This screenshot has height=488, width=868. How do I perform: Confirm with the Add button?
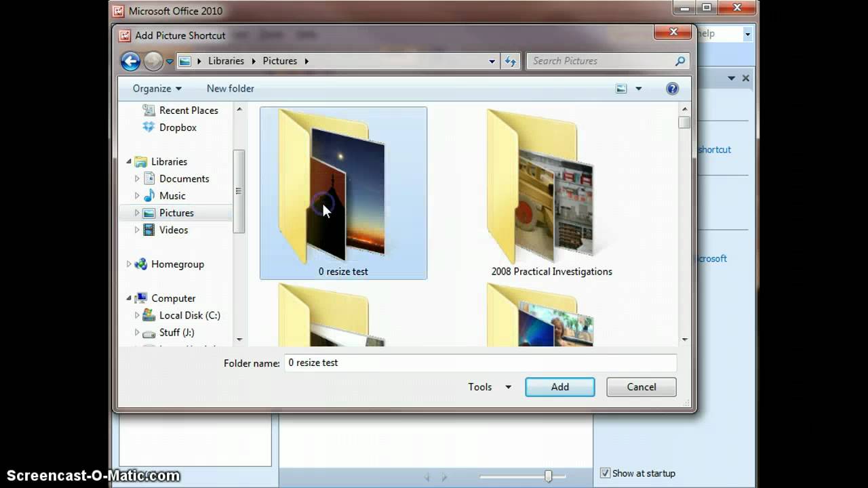click(560, 387)
